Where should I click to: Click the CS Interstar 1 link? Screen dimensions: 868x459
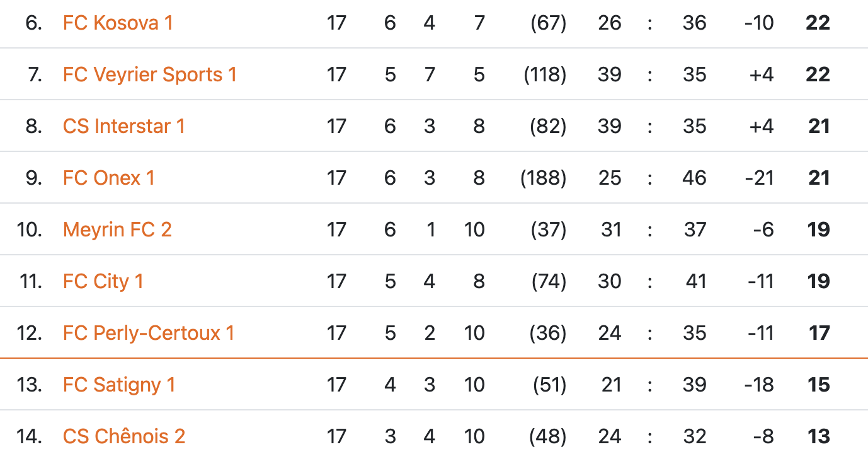[x=124, y=127]
